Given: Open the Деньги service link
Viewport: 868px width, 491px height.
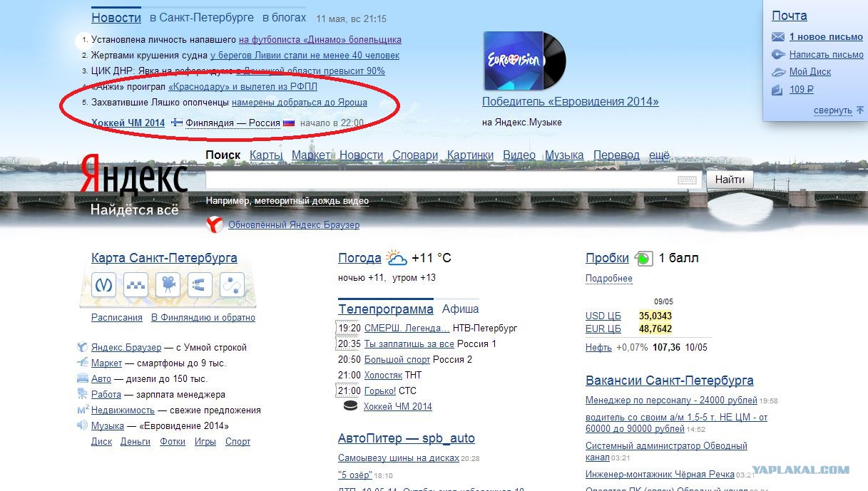Looking at the screenshot, I should pyautogui.click(x=136, y=442).
